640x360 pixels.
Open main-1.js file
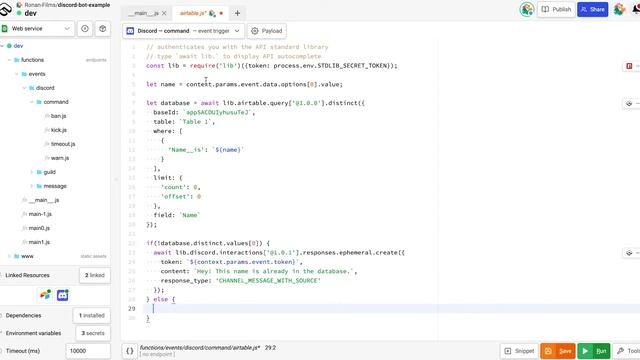[40, 214]
